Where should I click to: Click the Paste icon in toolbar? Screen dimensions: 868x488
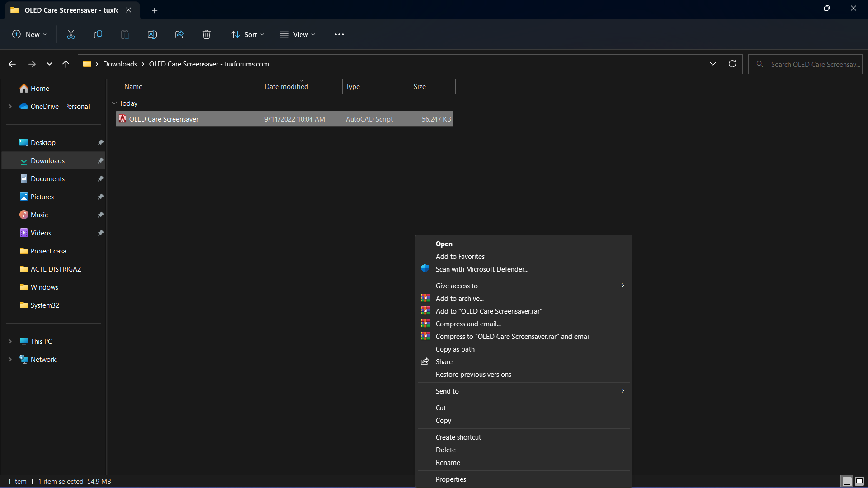tap(125, 34)
